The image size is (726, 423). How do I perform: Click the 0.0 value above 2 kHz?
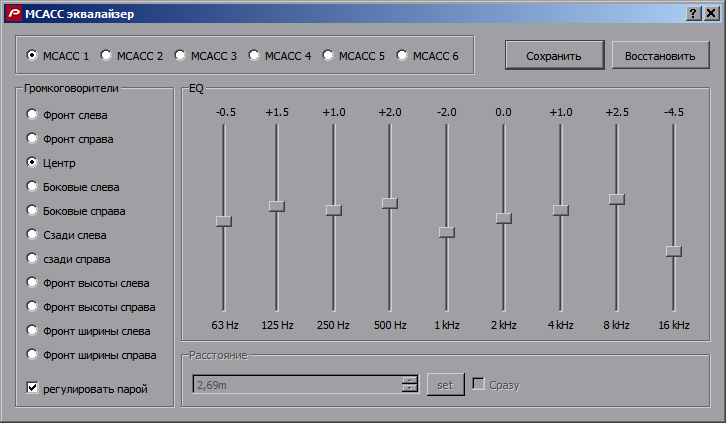503,112
